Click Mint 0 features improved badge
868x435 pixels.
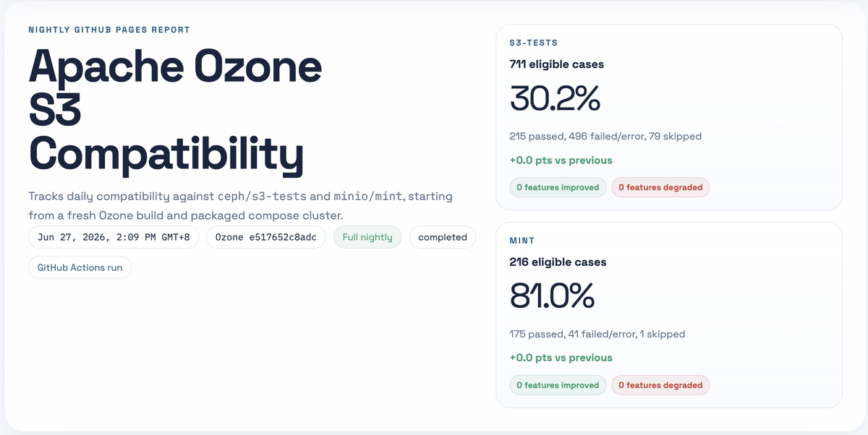(558, 385)
